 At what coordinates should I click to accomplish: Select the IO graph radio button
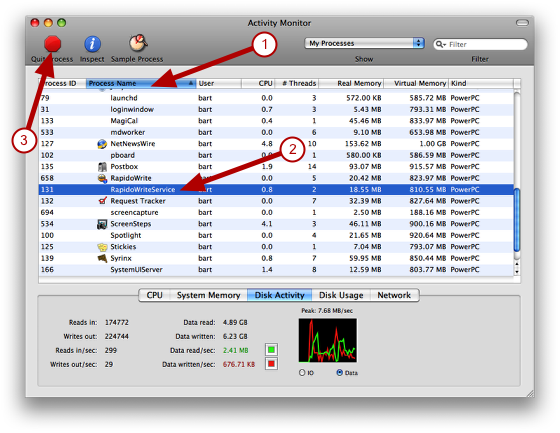pos(302,373)
